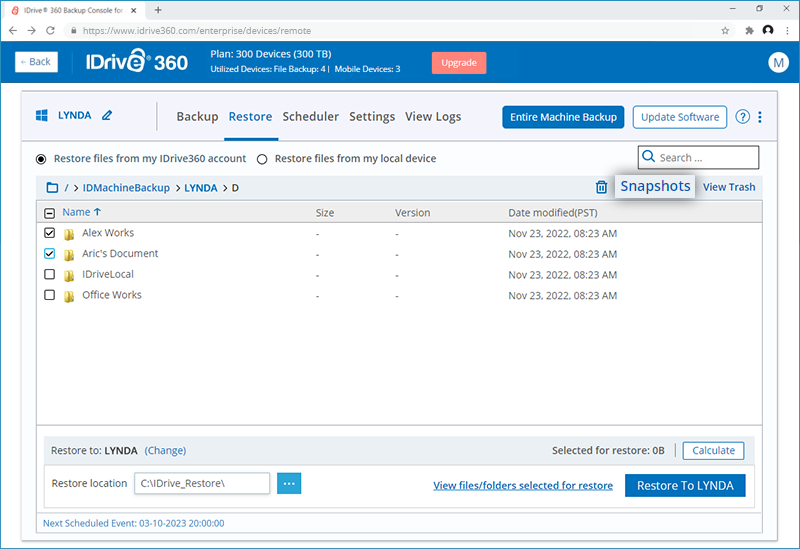Screen dimensions: 800x549
Task: Sort by the Name column header
Action: 82,212
